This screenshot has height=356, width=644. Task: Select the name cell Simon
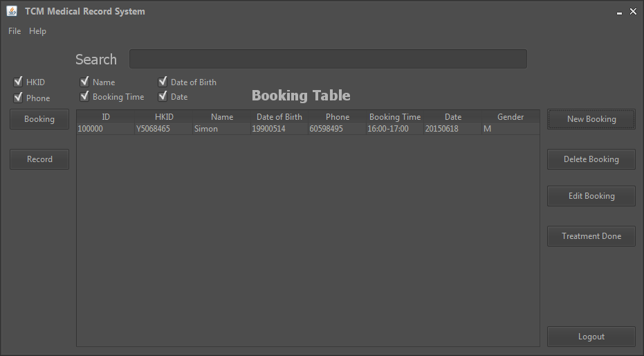(222, 129)
